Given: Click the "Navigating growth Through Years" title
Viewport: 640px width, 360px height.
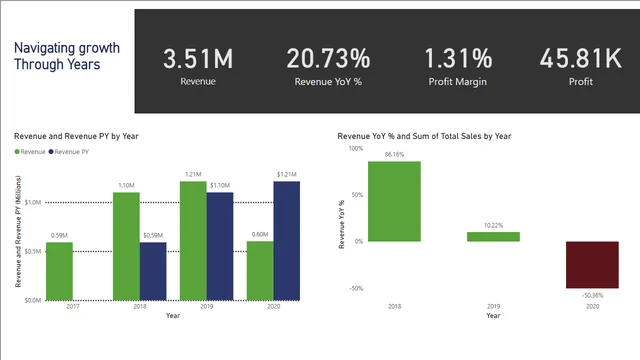Looking at the screenshot, I should click(67, 56).
